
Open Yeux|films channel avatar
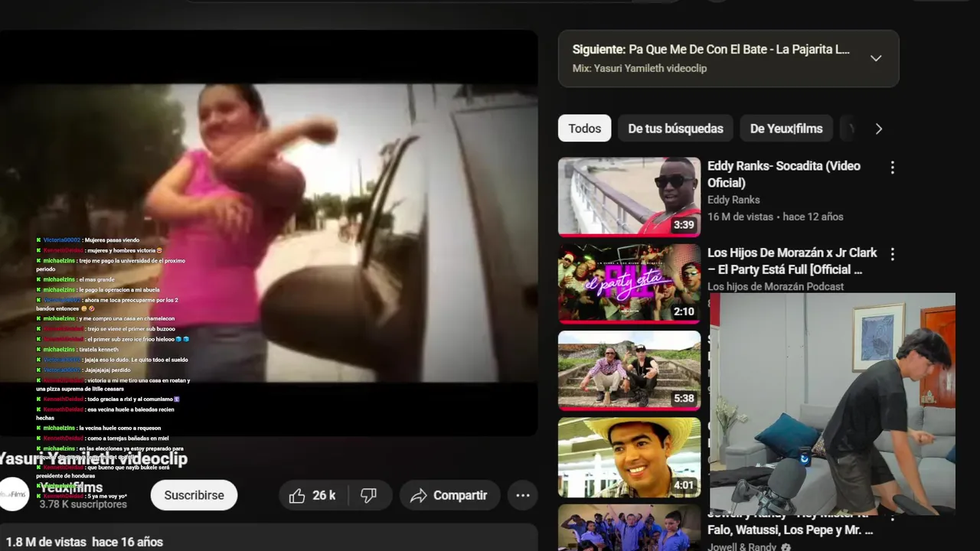coord(13,494)
